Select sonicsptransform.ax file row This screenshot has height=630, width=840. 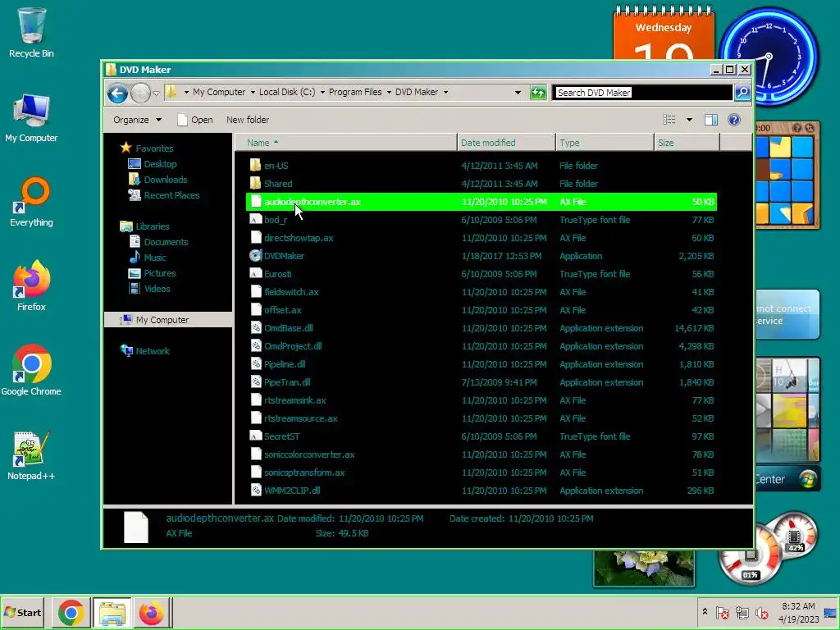(482, 472)
